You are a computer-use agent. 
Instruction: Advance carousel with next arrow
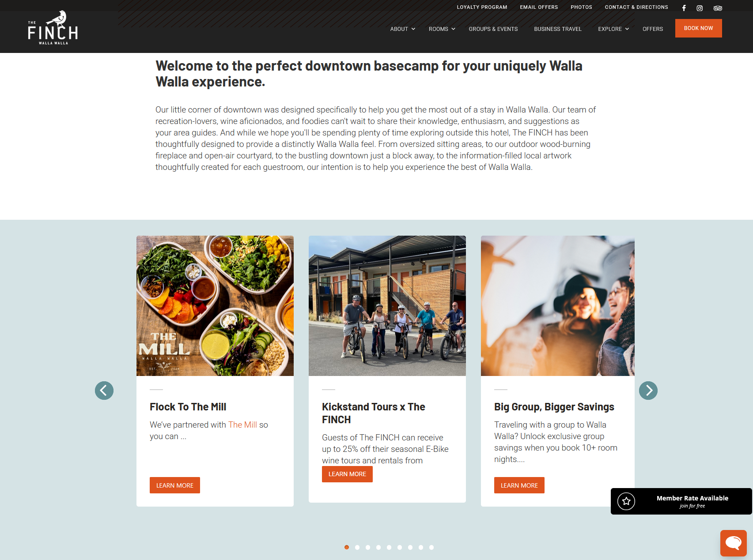648,391
